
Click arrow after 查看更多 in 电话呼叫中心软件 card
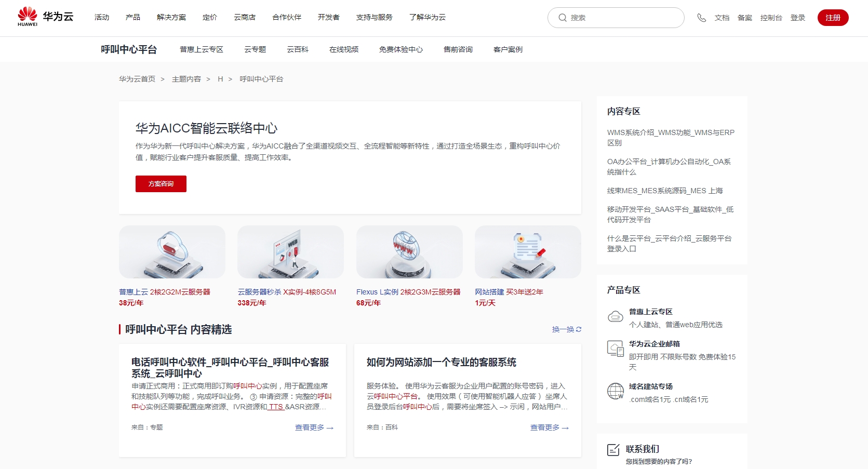(330, 428)
